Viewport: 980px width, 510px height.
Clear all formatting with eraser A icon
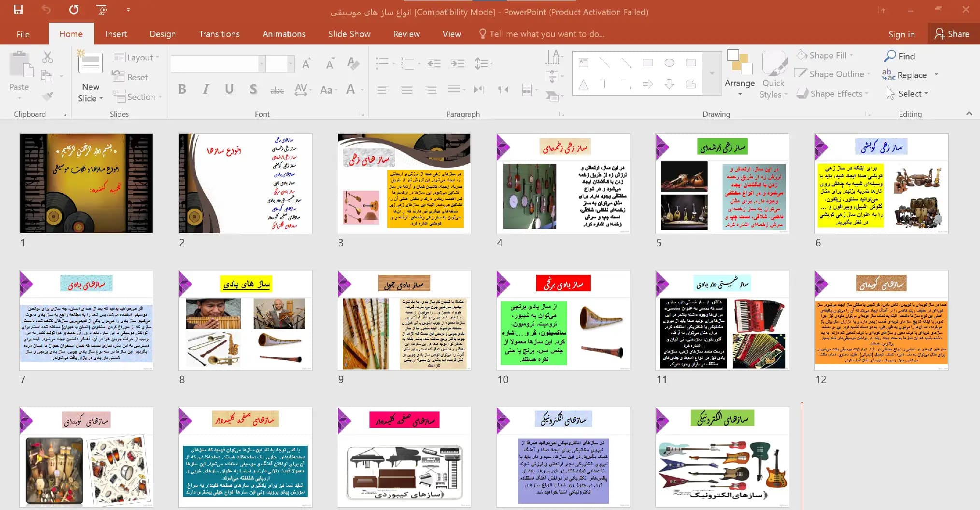pyautogui.click(x=353, y=63)
